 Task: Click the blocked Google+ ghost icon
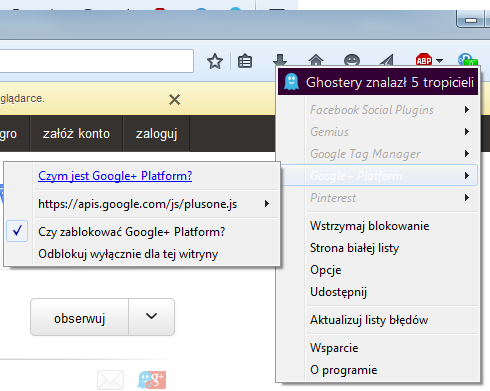coord(152,380)
